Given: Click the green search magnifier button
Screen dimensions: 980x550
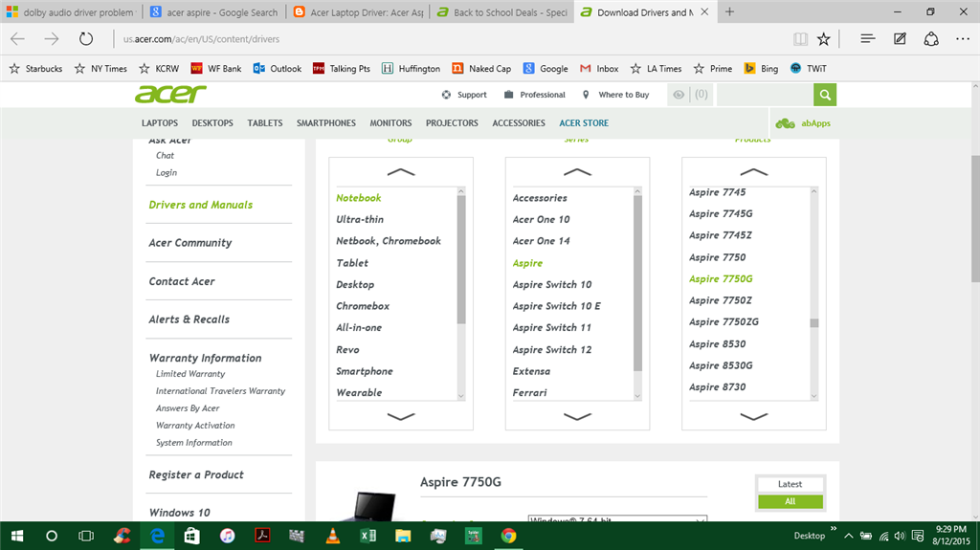Looking at the screenshot, I should pyautogui.click(x=825, y=95).
